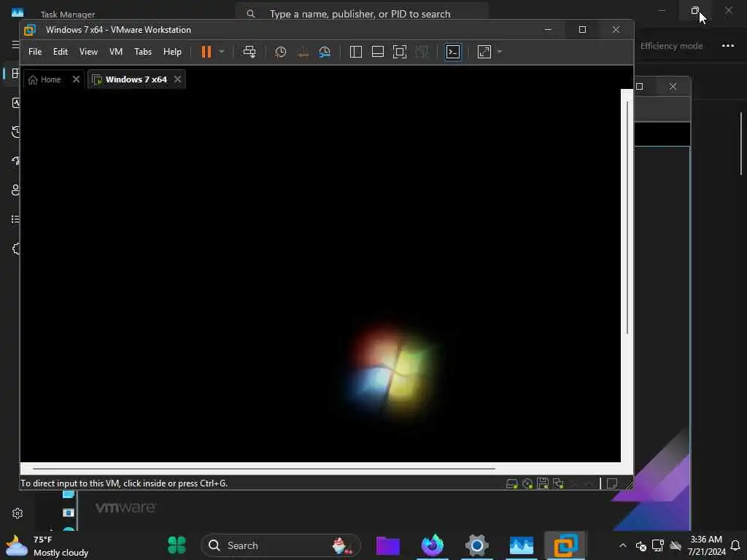Click Efficiency mode in Task Manager
The width and height of the screenshot is (747, 560).
pyautogui.click(x=671, y=46)
